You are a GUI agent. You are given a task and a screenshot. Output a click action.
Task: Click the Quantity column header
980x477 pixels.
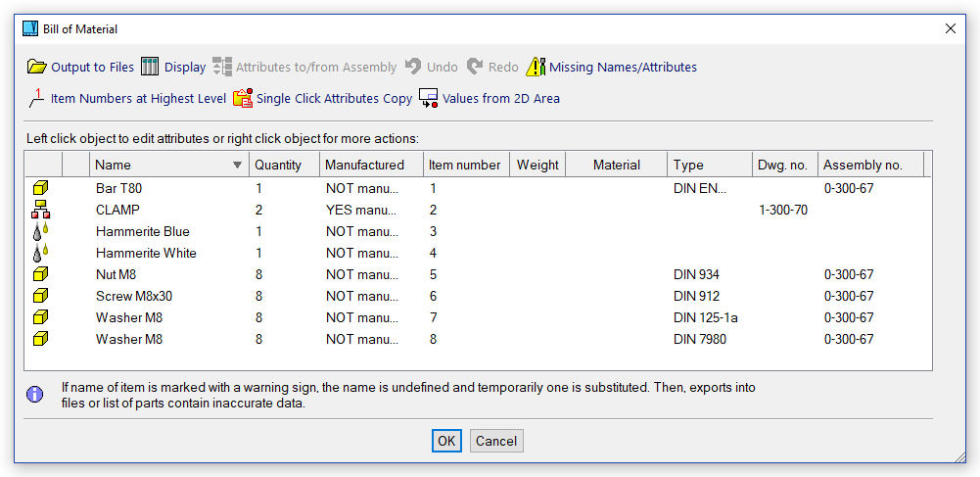pos(279,165)
